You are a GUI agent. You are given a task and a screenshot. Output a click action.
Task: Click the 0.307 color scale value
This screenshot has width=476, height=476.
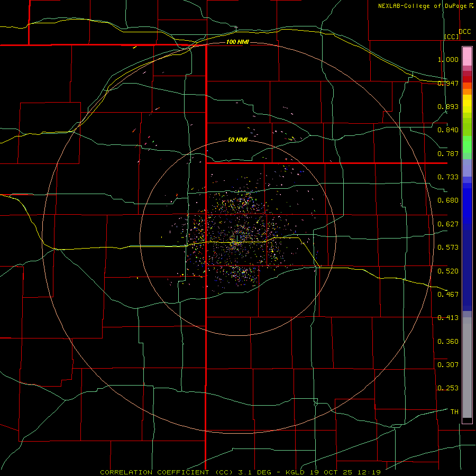448,365
